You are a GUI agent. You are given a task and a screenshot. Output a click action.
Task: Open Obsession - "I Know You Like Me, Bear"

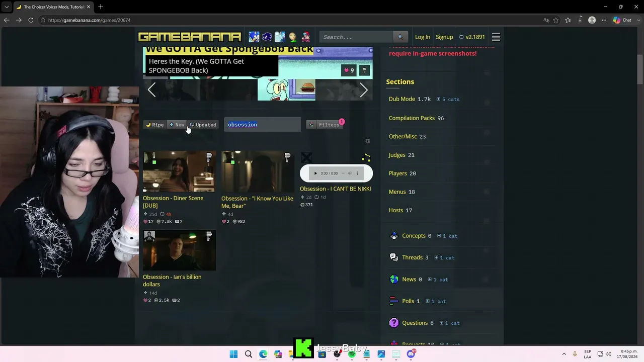[257, 202]
